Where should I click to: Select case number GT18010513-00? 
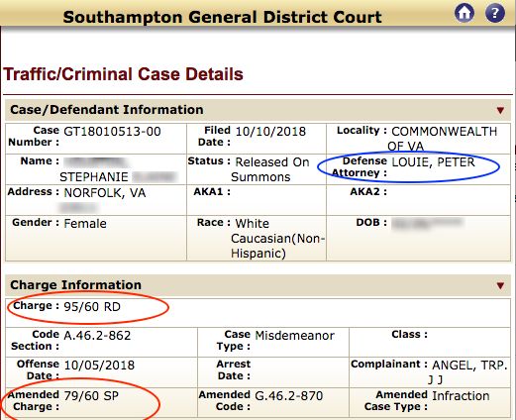click(x=112, y=132)
